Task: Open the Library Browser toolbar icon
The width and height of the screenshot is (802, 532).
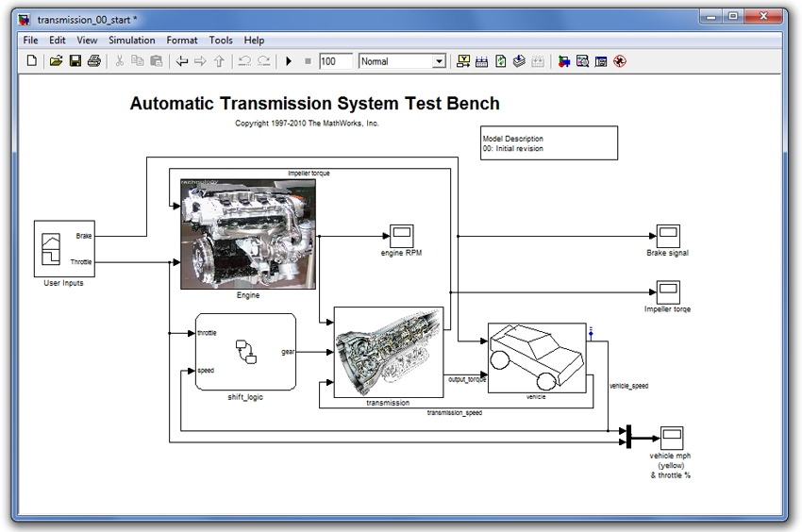Action: [x=563, y=61]
